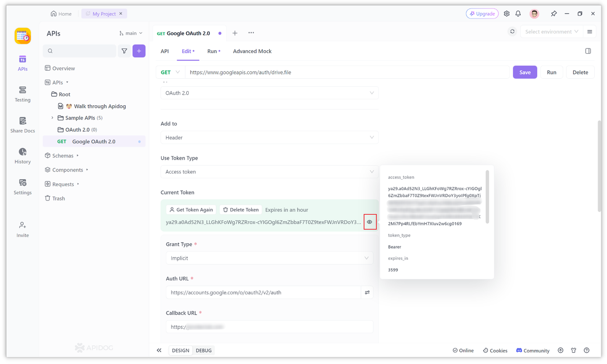Expand the Sample APIs folder
Viewport: 607px width, 364px height.
(52, 118)
